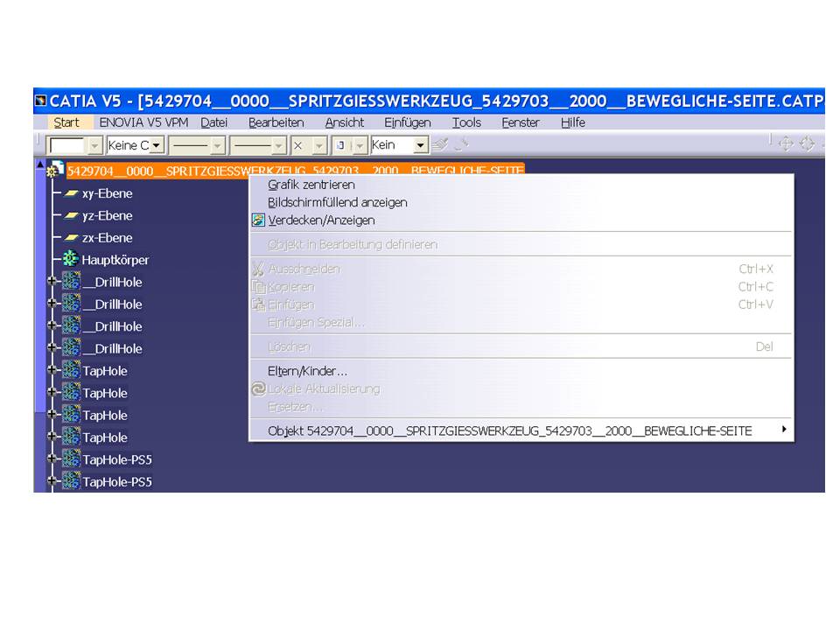Click the clipboard icon beside Einfügen entry
Screen dimensions: 840x630
coord(259,304)
